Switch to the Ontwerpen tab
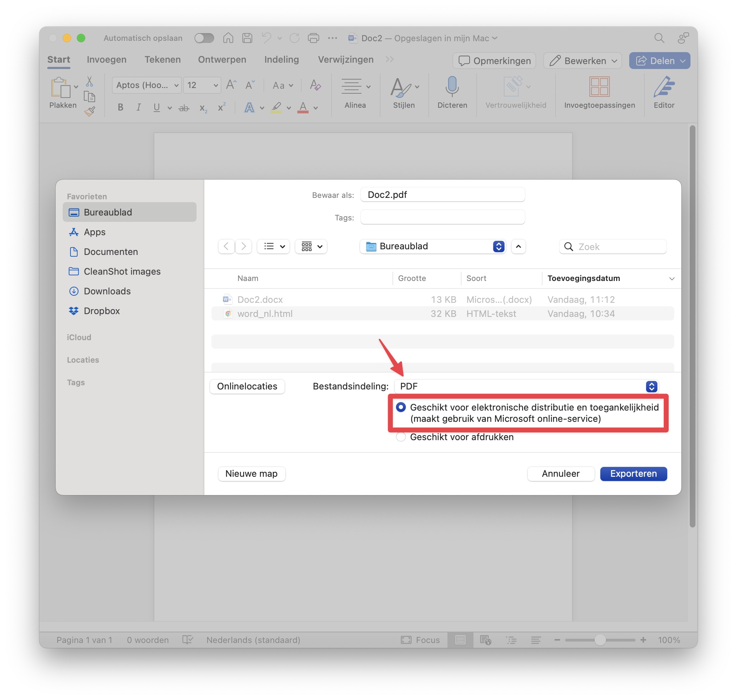Viewport: 737px width, 700px height. tap(222, 60)
